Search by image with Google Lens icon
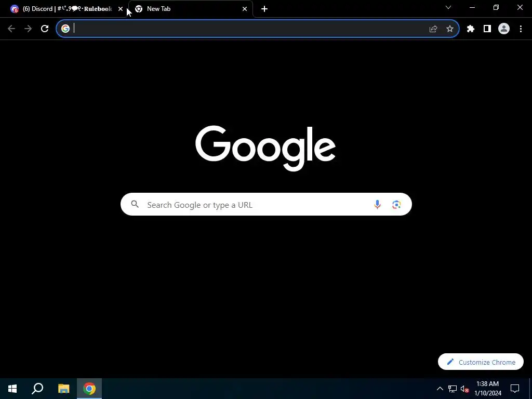532x399 pixels. 396,204
